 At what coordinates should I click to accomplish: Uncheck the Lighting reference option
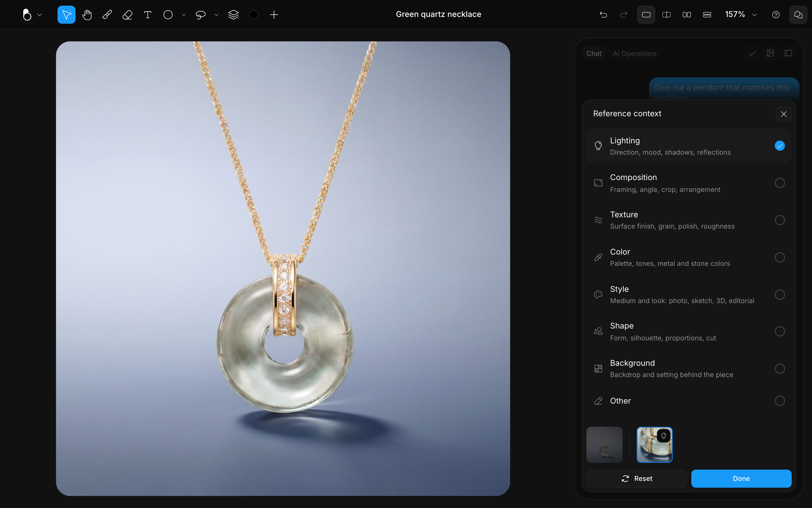pyautogui.click(x=780, y=146)
